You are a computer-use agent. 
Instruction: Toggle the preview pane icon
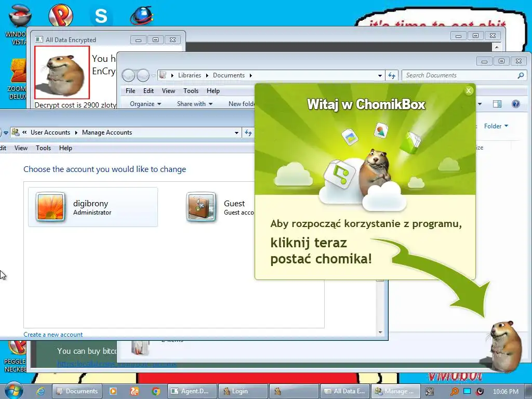(497, 104)
